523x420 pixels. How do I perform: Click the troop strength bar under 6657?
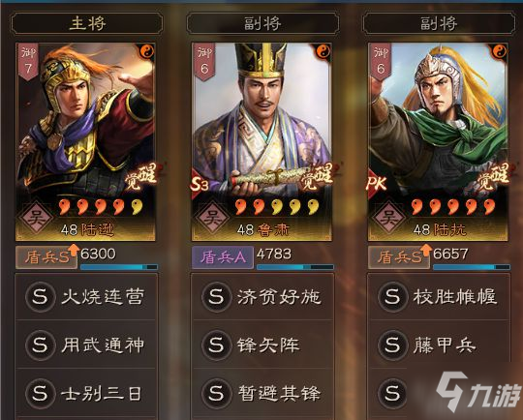point(472,267)
